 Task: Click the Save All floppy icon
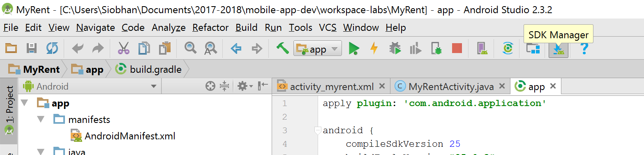click(32, 49)
